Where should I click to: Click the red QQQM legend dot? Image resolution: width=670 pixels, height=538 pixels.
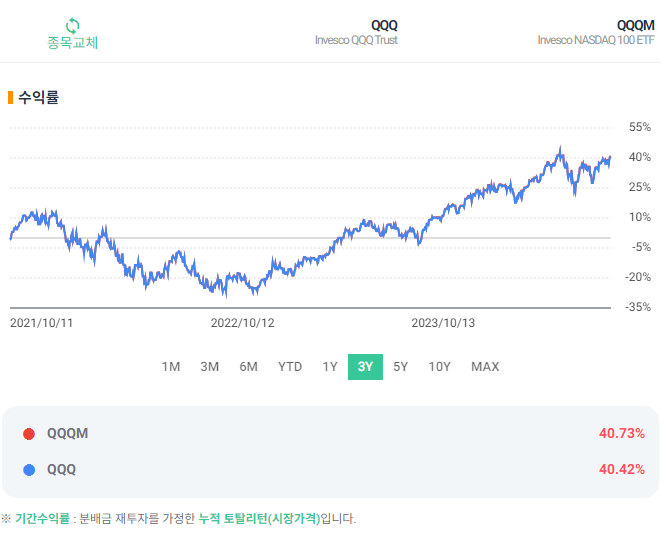coord(28,433)
